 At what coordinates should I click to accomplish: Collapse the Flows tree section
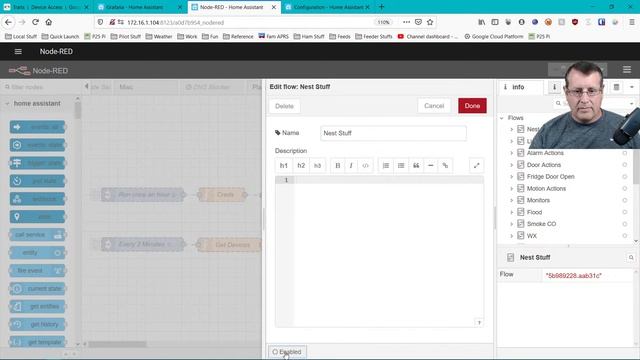502,118
